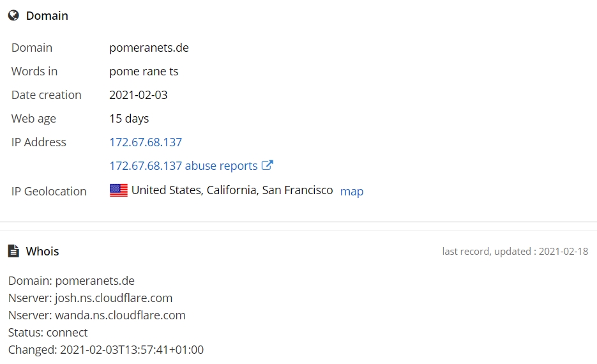Click the 2021-02-03 creation date value
597x364 pixels.
(138, 95)
